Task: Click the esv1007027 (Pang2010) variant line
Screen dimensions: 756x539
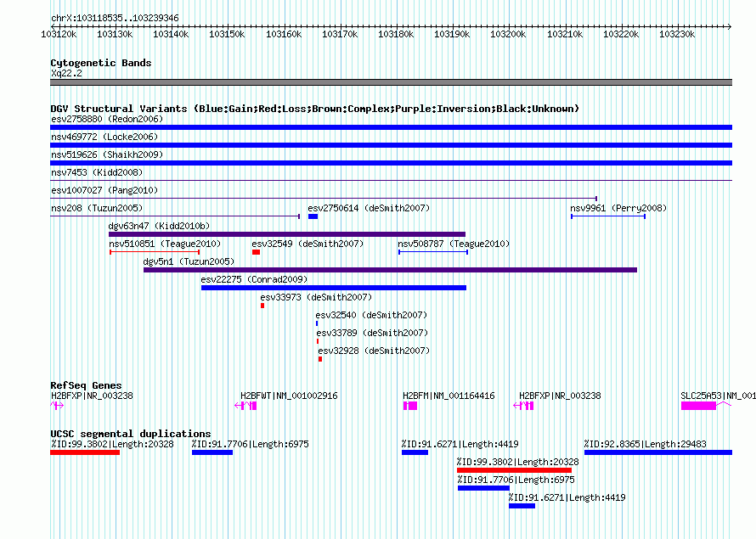Action: click(324, 199)
